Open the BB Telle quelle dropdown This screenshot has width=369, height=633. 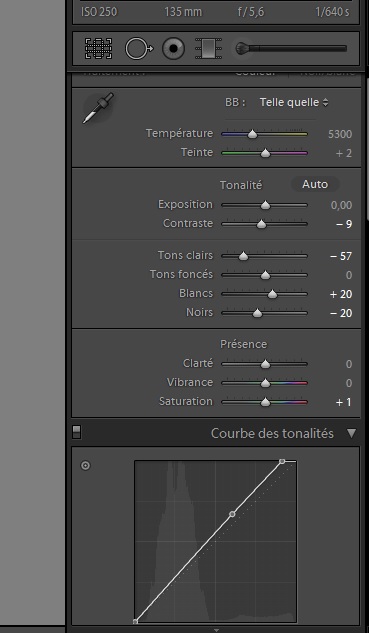294,102
